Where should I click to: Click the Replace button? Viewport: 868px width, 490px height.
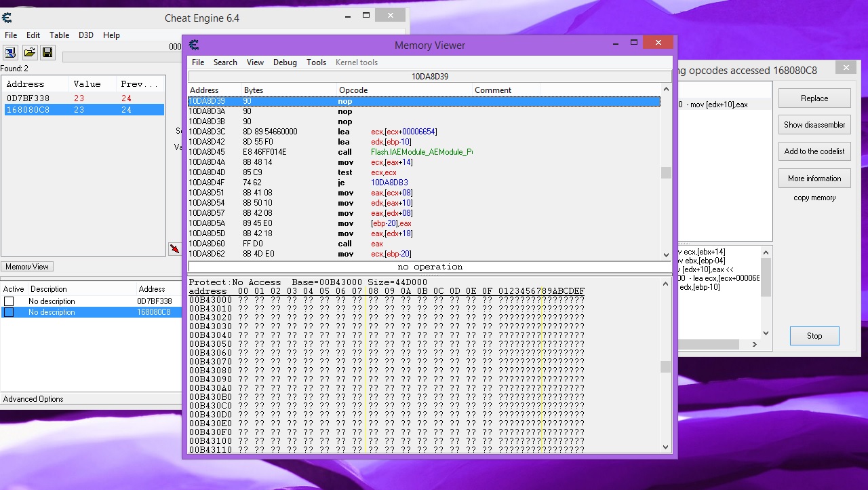(x=814, y=98)
